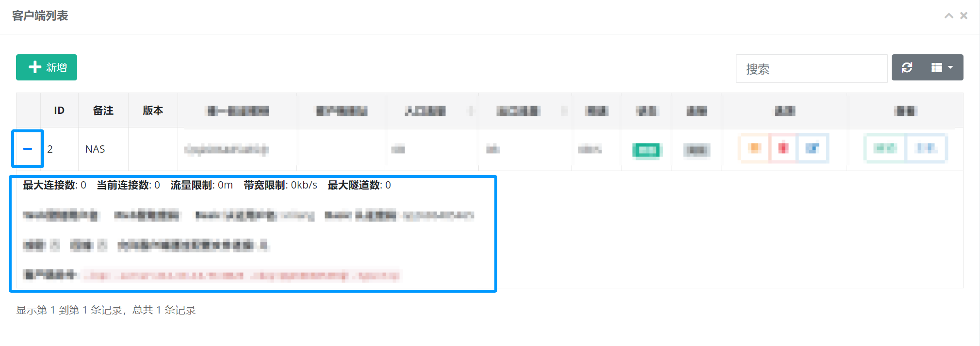This screenshot has width=980, height=346.
Task: Click the orange action button in the NAS row
Action: [754, 148]
